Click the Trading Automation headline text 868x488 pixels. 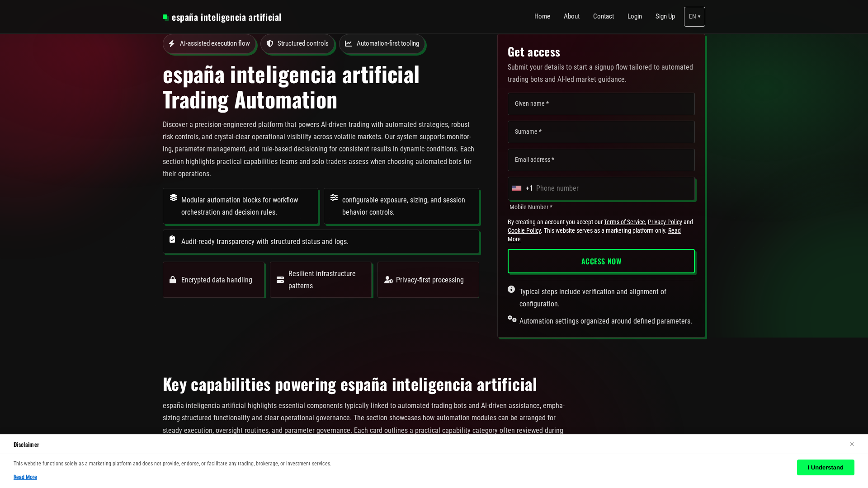click(250, 100)
